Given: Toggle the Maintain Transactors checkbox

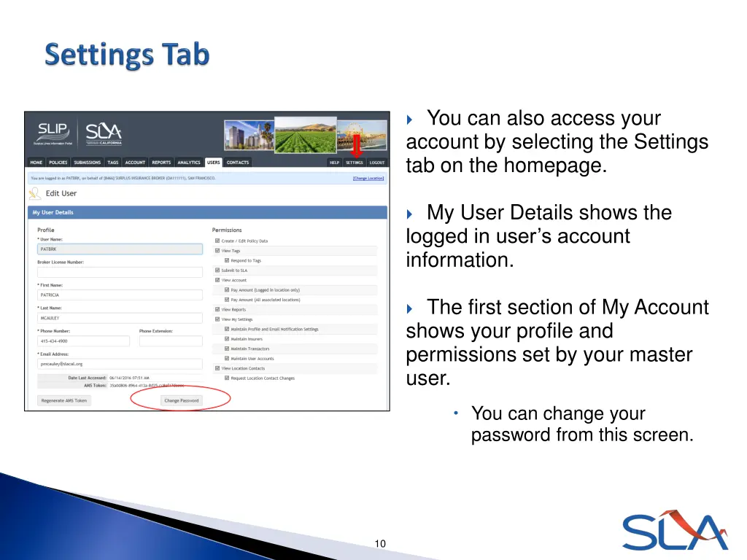Looking at the screenshot, I should pyautogui.click(x=227, y=349).
